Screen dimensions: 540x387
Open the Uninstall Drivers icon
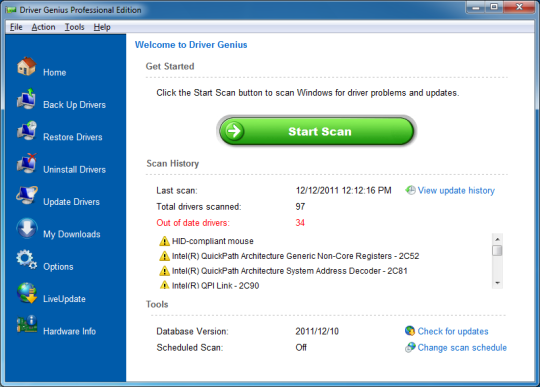tap(27, 163)
